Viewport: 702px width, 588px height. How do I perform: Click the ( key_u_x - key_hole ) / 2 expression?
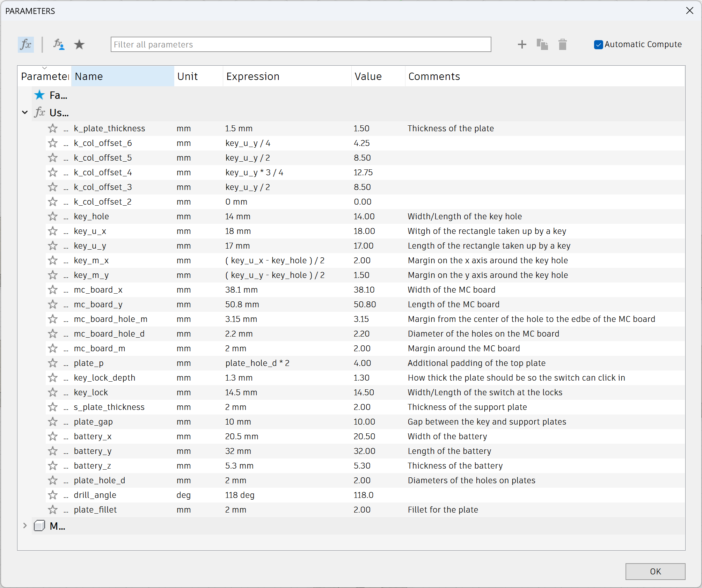click(275, 260)
